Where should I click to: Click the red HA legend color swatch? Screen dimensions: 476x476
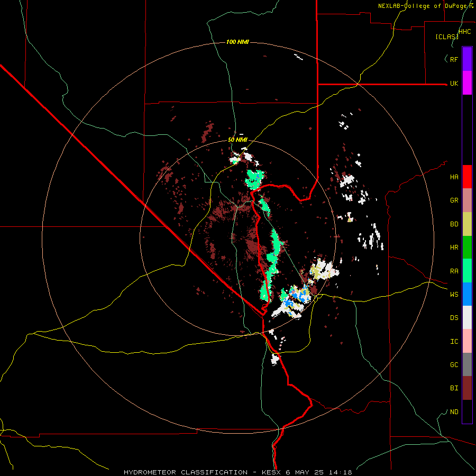pyautogui.click(x=467, y=177)
